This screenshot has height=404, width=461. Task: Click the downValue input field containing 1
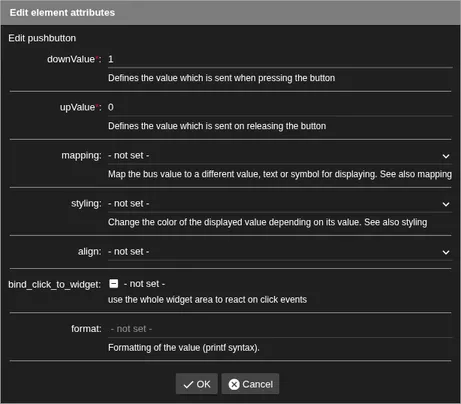pyautogui.click(x=280, y=60)
